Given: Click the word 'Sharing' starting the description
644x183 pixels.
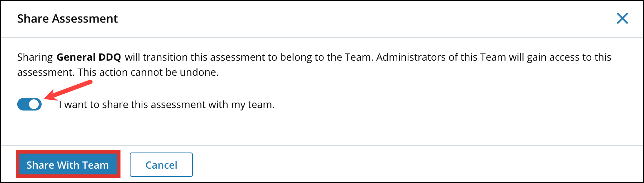Looking at the screenshot, I should [x=35, y=57].
